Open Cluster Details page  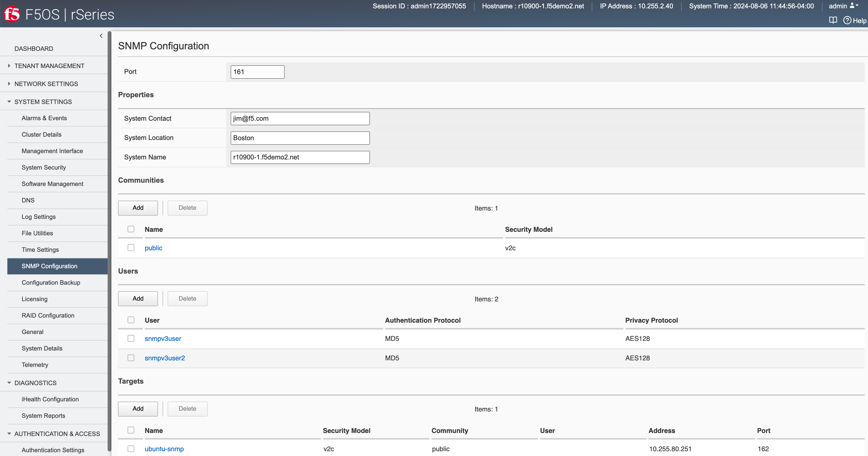coord(42,135)
